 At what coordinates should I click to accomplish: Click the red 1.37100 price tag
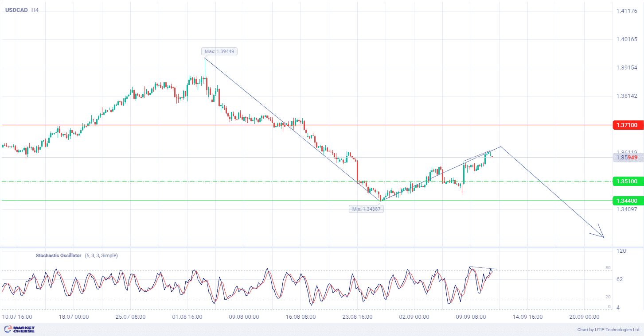coord(627,125)
